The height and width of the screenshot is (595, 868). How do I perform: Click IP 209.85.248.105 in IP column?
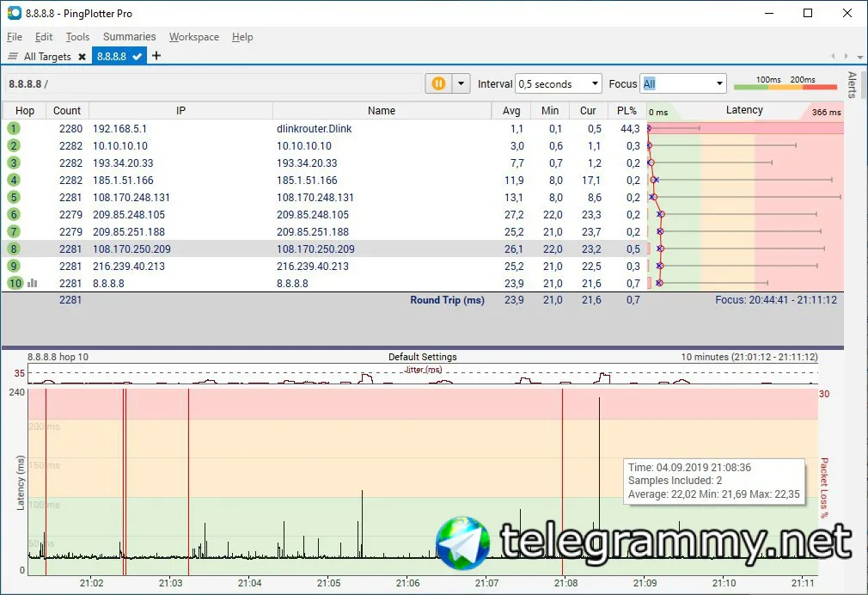point(128,214)
